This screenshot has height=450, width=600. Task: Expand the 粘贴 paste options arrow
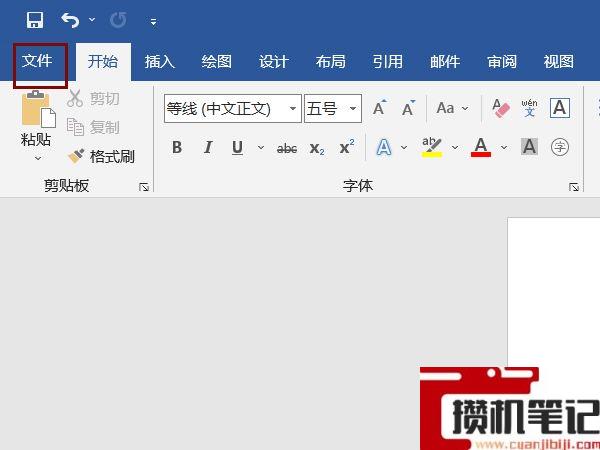[x=38, y=158]
